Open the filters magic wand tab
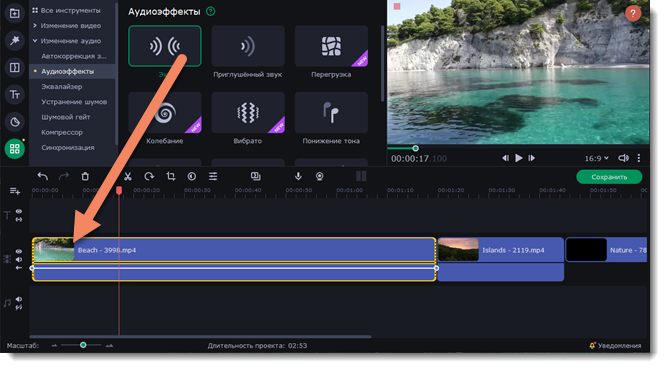Image resolution: width=665 pixels, height=368 pixels. click(14, 40)
